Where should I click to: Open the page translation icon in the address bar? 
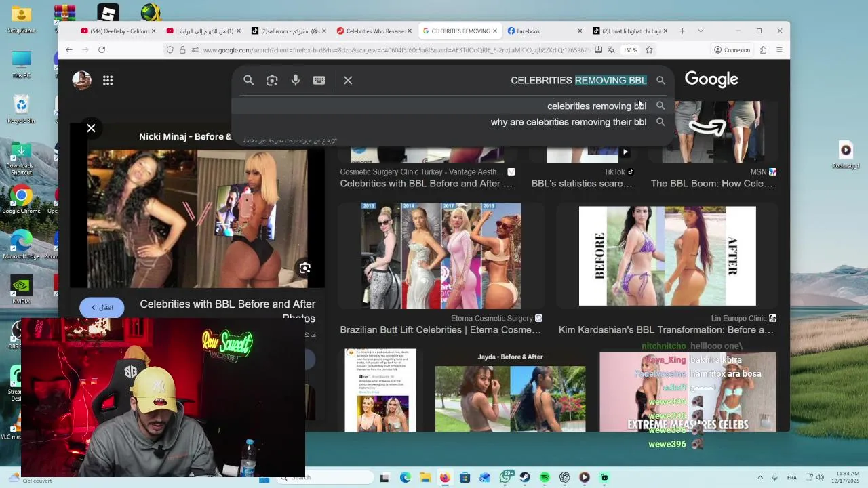coord(611,49)
